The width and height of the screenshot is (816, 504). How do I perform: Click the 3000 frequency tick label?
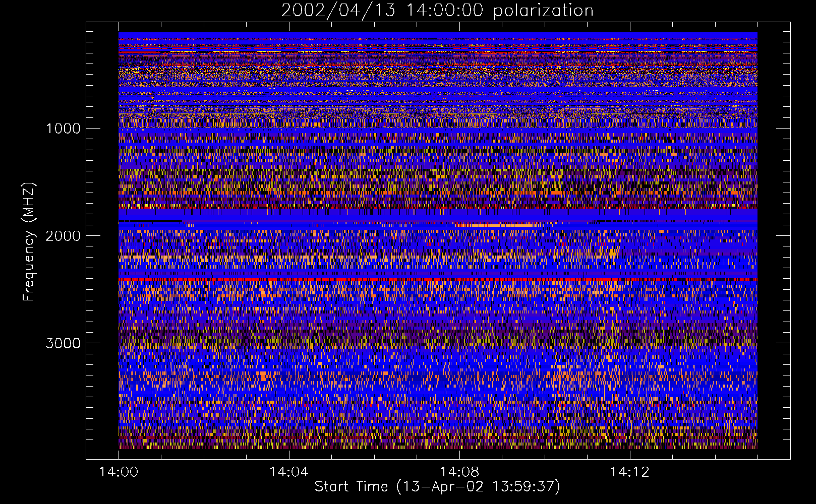pyautogui.click(x=63, y=343)
